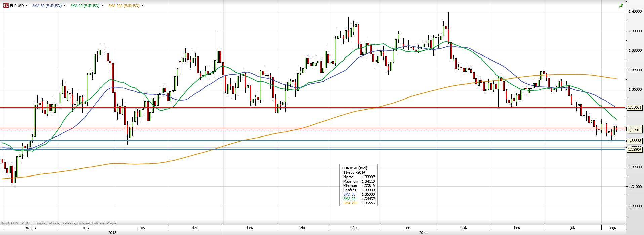Click the júl. month label
The width and height of the screenshot is (644, 235).
(x=572, y=228)
